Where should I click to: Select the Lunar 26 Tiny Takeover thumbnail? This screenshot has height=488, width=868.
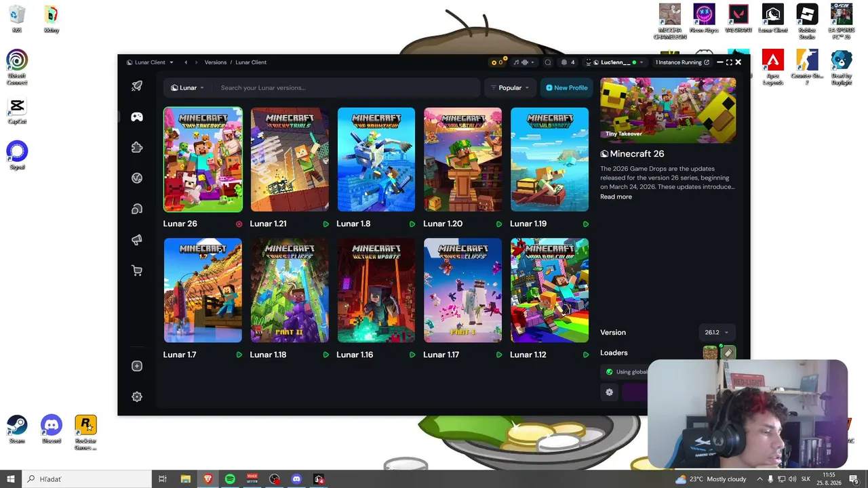pos(203,159)
